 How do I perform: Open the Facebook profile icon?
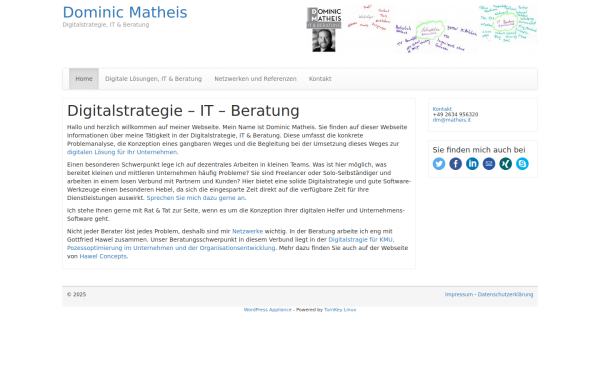455,164
